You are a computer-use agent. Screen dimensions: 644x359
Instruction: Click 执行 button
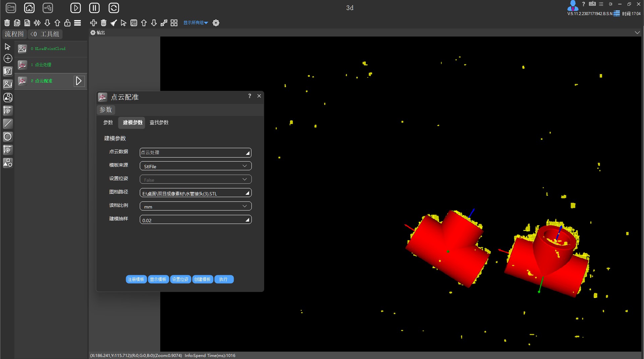pyautogui.click(x=224, y=279)
